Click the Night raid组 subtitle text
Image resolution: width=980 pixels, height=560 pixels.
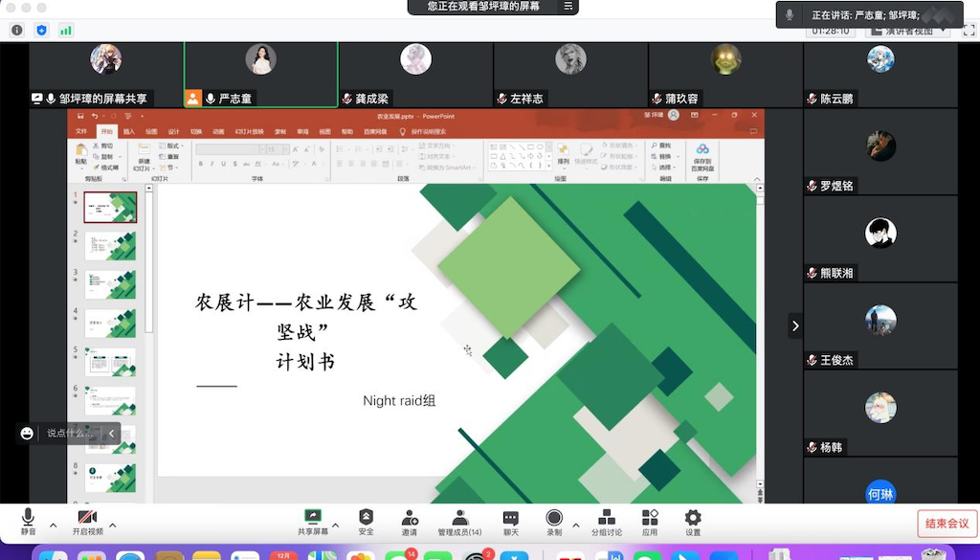(399, 401)
